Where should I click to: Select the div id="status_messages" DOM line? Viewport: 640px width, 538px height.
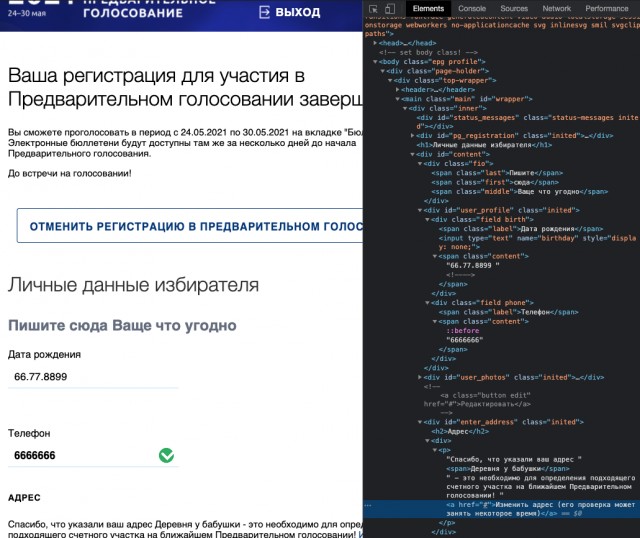[527, 122]
